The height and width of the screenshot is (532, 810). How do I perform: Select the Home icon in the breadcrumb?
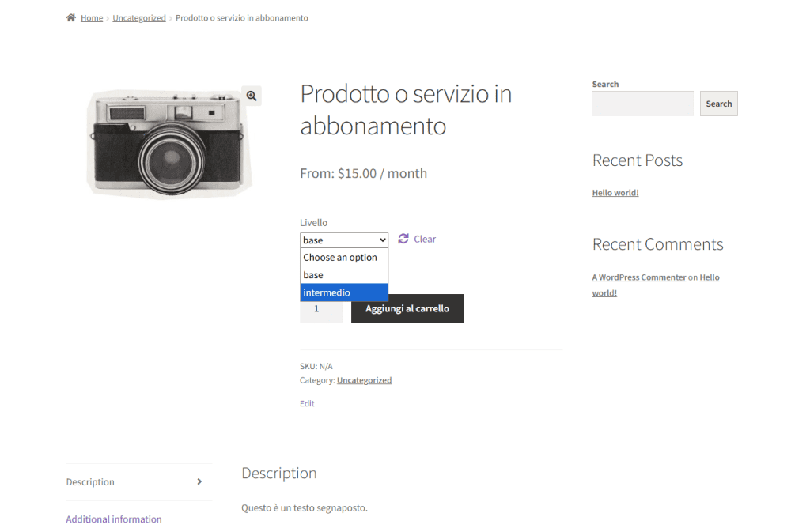coord(70,17)
